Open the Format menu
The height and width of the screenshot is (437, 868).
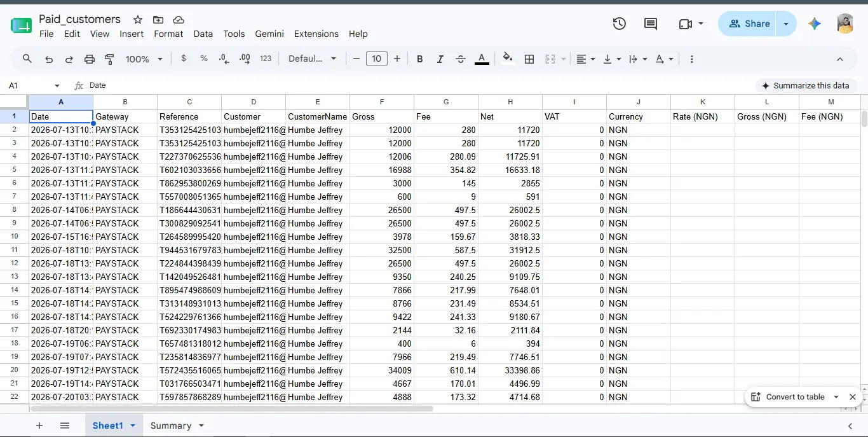(168, 34)
